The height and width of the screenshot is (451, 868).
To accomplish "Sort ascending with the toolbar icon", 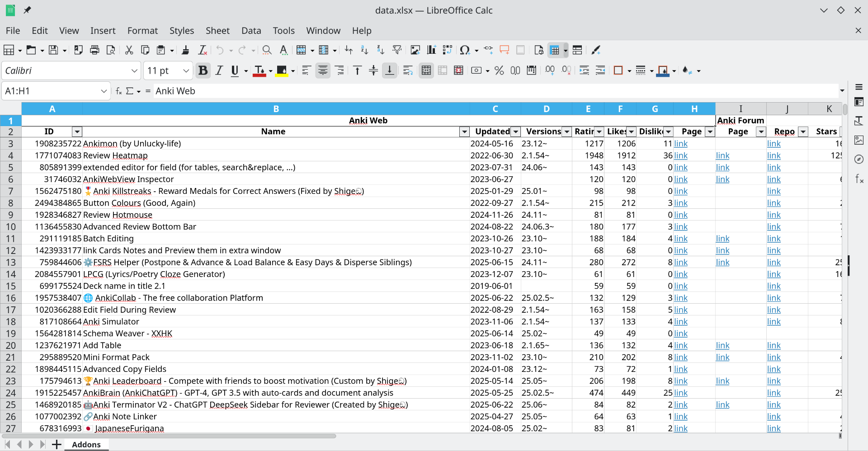I will point(364,50).
